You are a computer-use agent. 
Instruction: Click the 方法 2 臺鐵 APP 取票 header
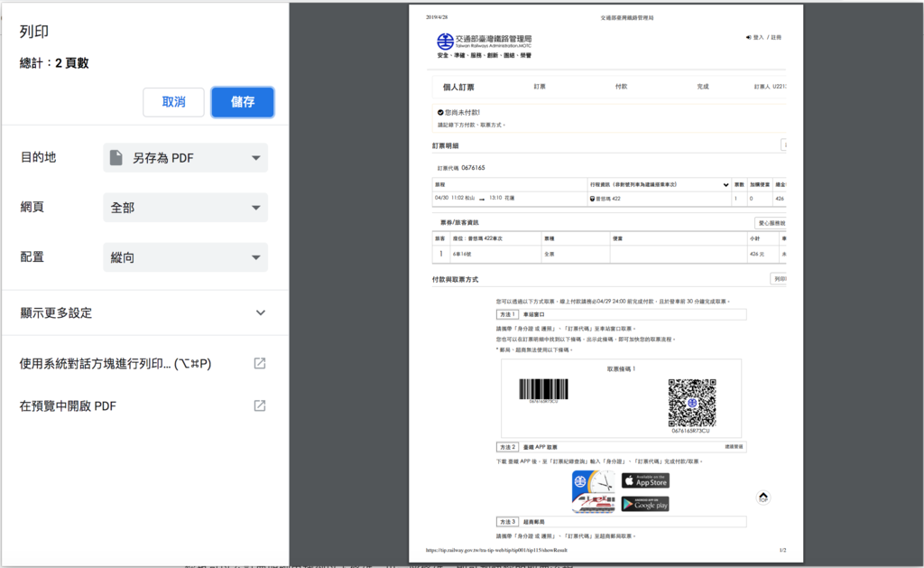[621, 447]
